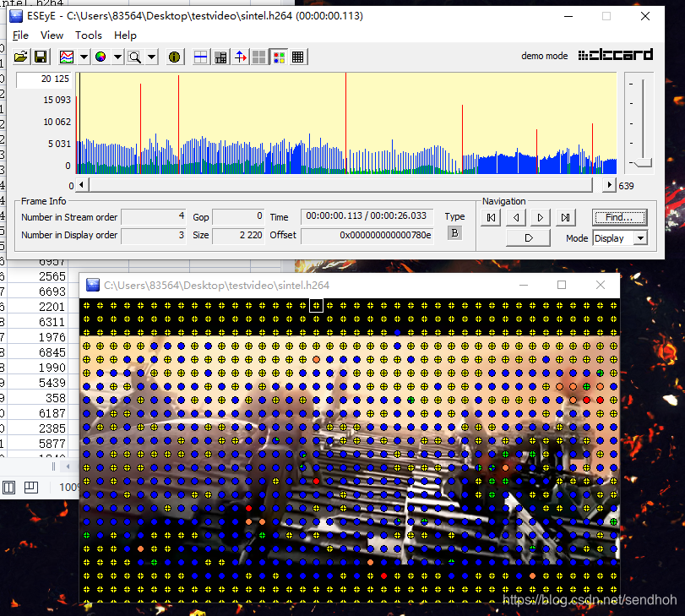This screenshot has height=616, width=685.
Task: Click the spreadsheet page layout view icon
Action: 31,487
